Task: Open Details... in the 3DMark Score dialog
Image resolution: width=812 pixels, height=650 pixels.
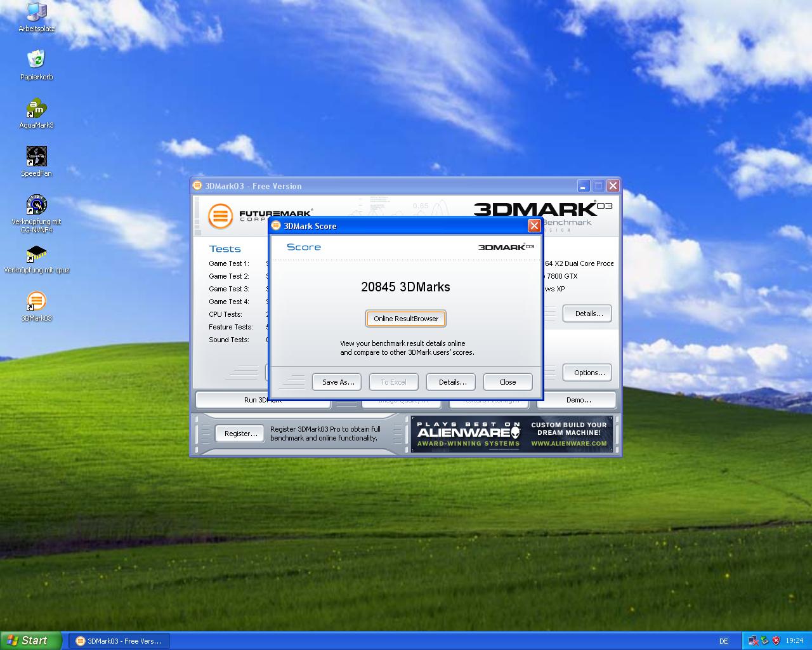Action: pos(452,382)
